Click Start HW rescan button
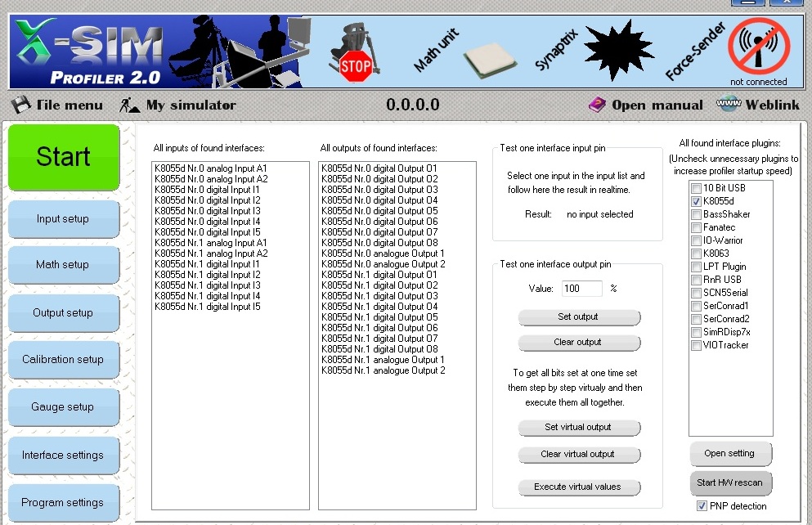This screenshot has width=812, height=525. tap(730, 482)
